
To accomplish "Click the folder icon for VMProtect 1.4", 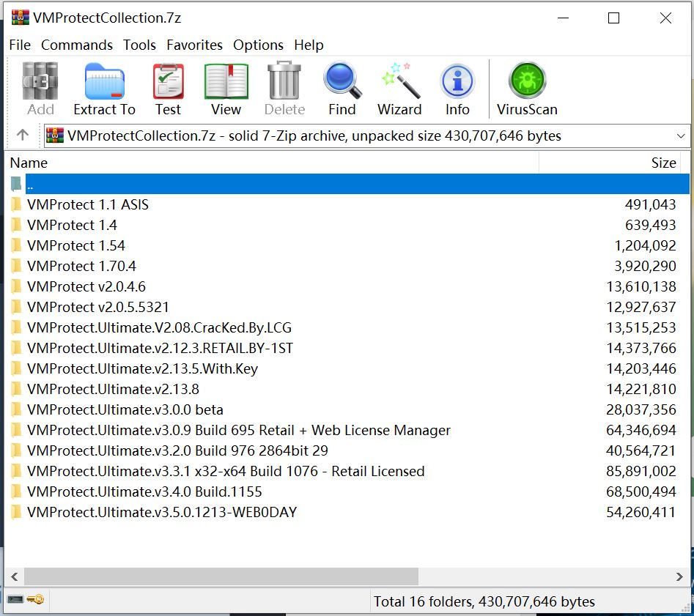I will (16, 225).
